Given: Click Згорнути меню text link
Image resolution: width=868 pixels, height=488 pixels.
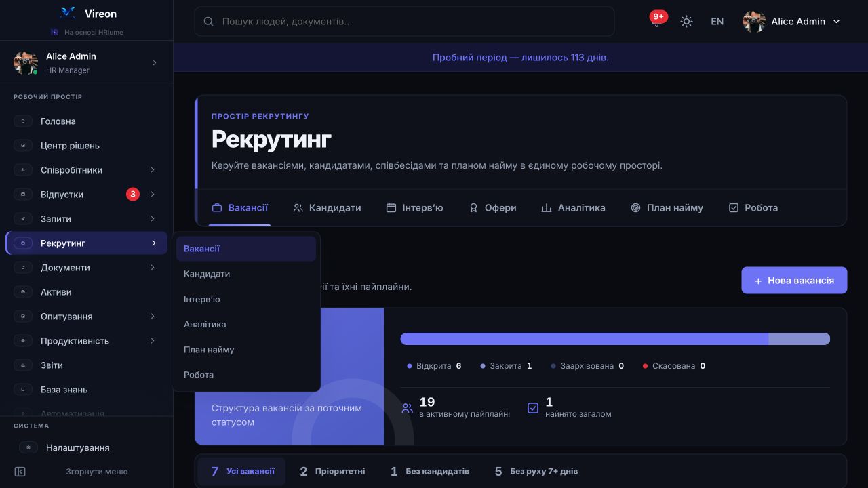Looking at the screenshot, I should [96, 472].
